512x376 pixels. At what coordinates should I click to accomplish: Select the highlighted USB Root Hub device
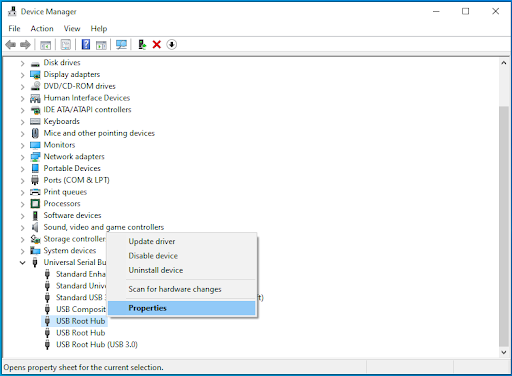pyautogui.click(x=80, y=321)
